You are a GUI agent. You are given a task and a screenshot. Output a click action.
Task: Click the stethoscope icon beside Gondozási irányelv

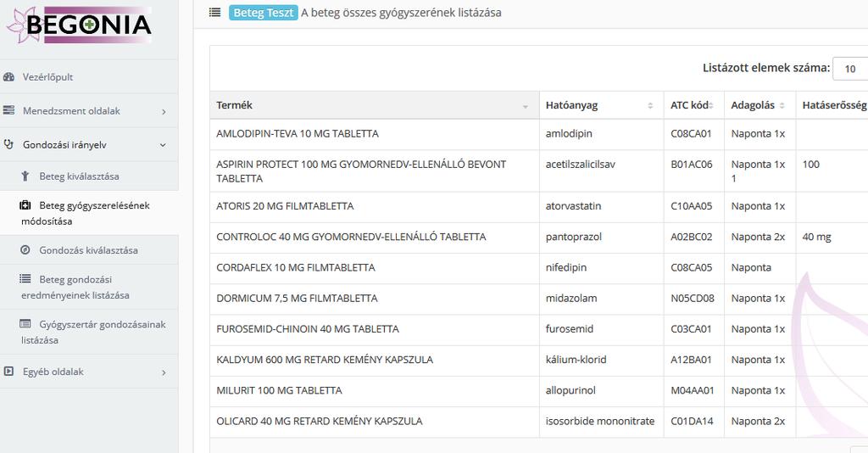point(8,144)
